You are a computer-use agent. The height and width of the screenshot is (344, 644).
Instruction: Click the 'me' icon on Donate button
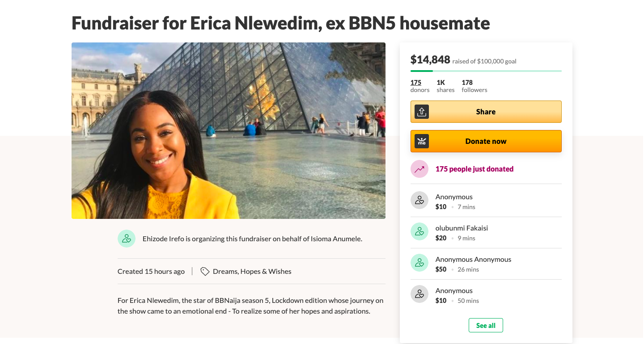tap(422, 141)
